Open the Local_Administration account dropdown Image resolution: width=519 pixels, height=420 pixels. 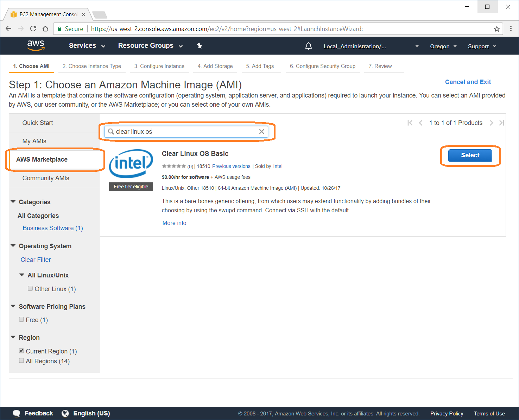coord(371,46)
